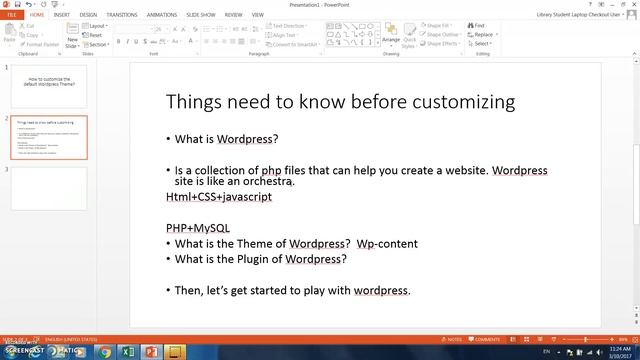
Task: Click the Find button
Action: pos(476,25)
